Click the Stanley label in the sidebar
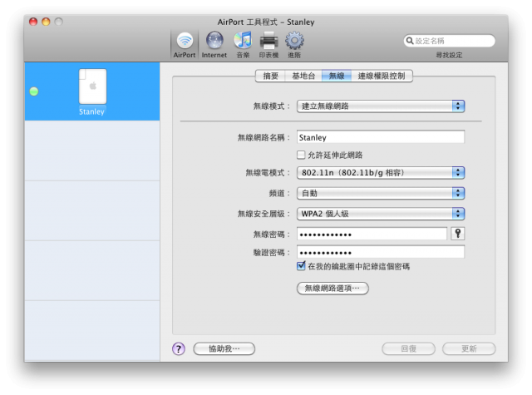The image size is (532, 395). tap(91, 111)
